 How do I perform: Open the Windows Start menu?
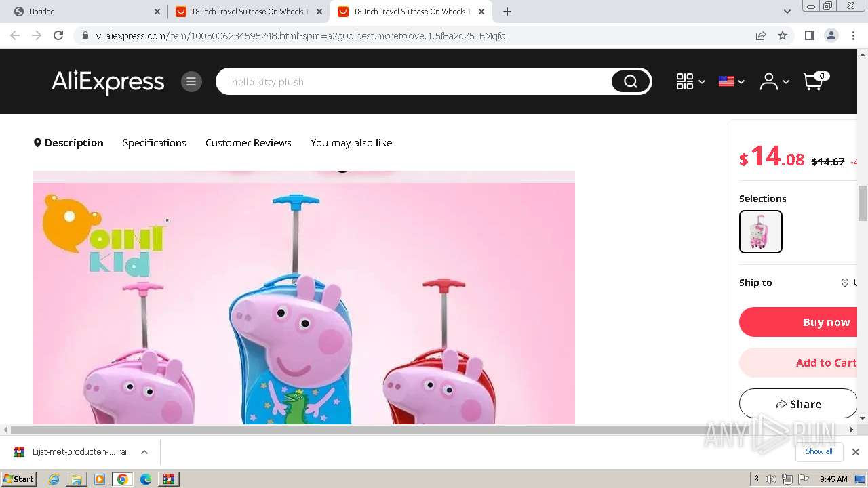click(x=18, y=479)
